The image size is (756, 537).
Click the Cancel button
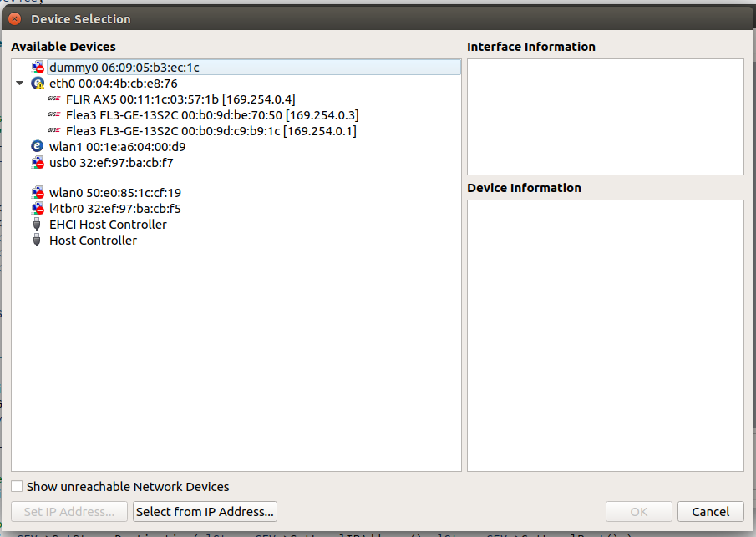[x=710, y=512]
